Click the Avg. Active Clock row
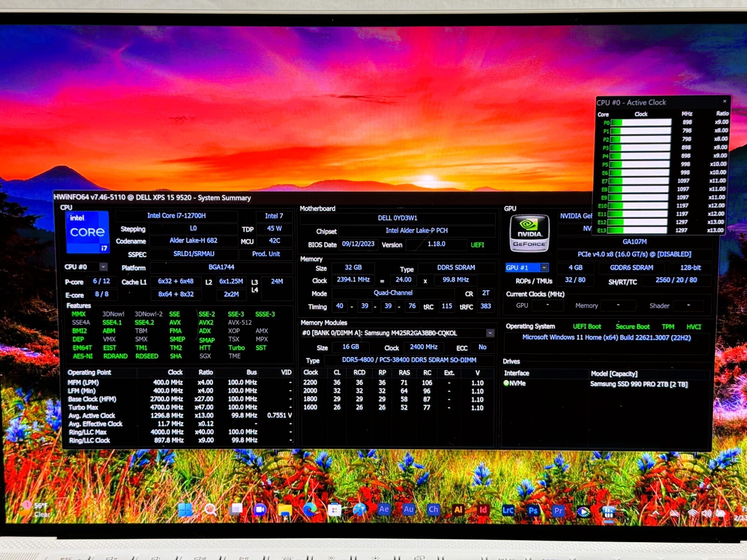 pyautogui.click(x=180, y=415)
